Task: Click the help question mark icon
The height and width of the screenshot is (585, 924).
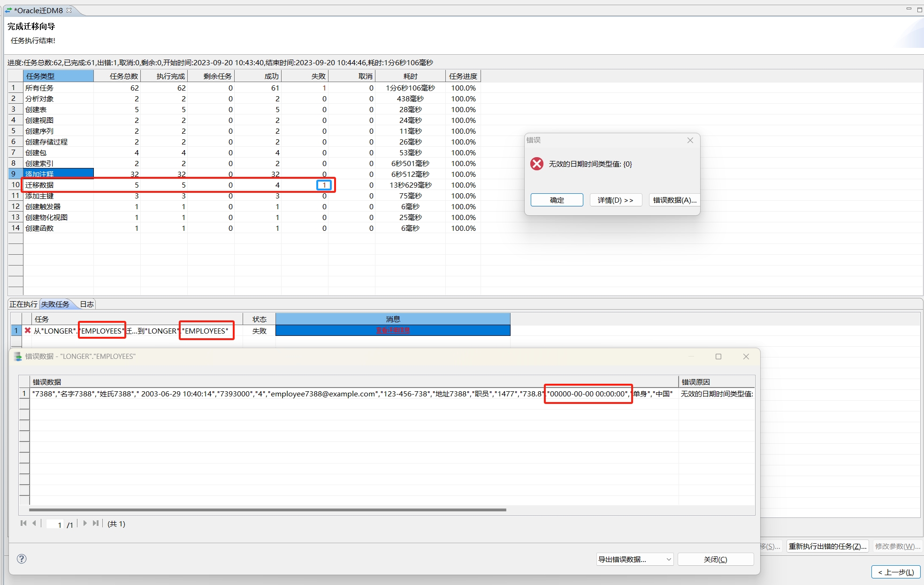Action: [22, 558]
